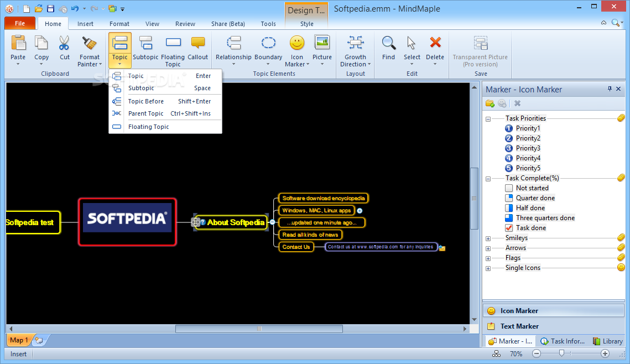Apply the Priority1 marker
This screenshot has height=364, width=630.
point(522,128)
